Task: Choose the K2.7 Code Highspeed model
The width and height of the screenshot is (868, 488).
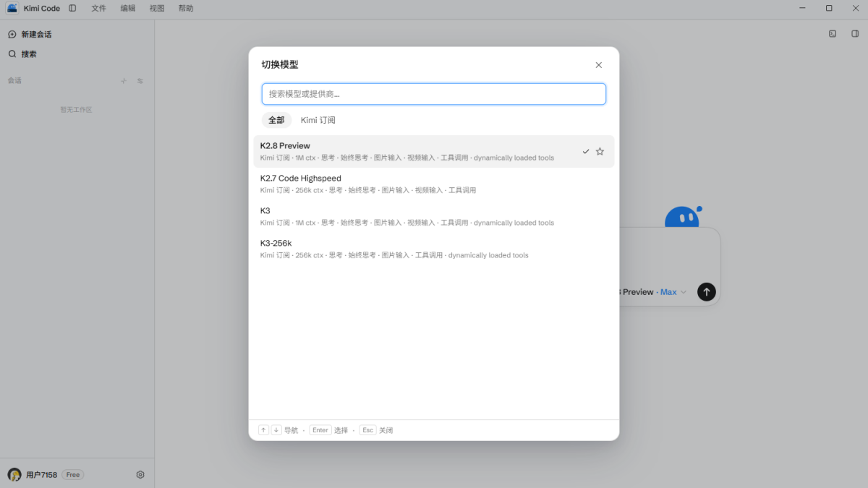Action: (434, 184)
